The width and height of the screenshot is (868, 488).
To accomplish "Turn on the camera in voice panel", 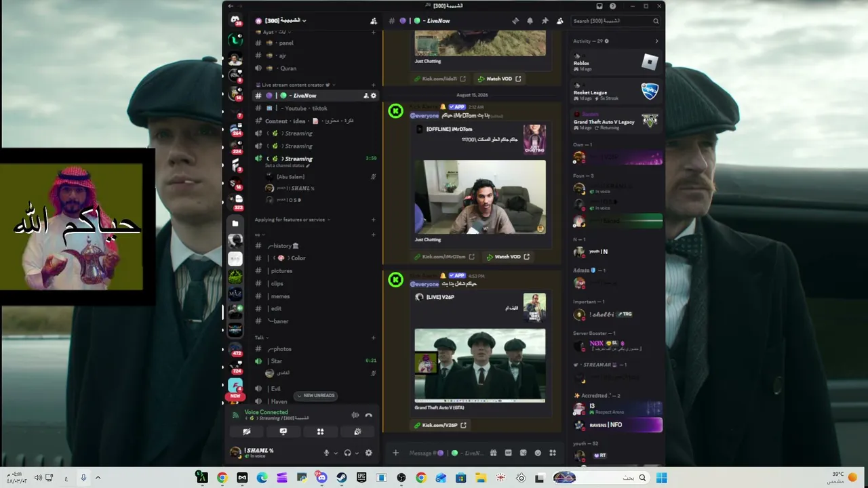I will [x=247, y=432].
